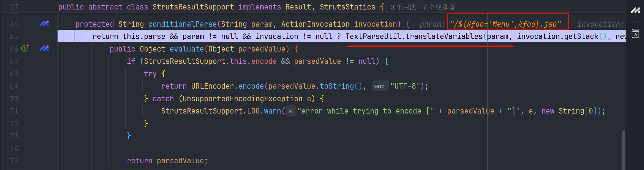The width and height of the screenshot is (644, 170).
Task: Click line number 17 in sticky header
Action: 14,7
